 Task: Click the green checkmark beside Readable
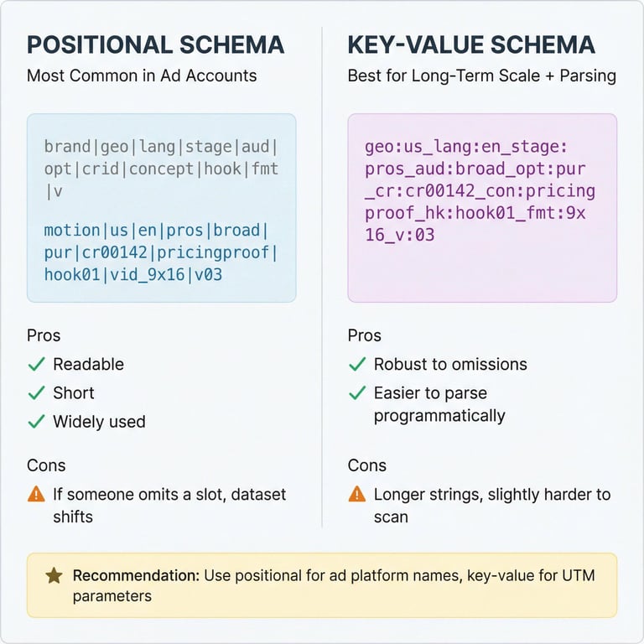(36, 365)
